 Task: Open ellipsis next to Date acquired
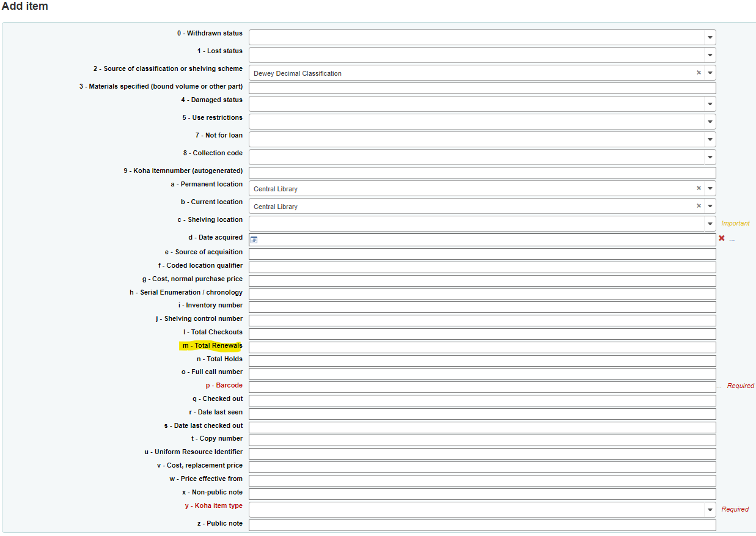(x=732, y=240)
